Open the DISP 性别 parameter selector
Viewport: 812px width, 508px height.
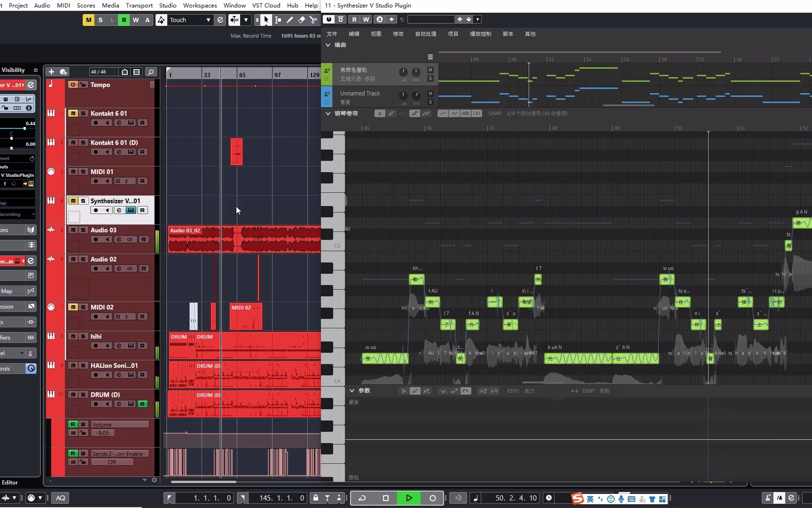coord(596,391)
